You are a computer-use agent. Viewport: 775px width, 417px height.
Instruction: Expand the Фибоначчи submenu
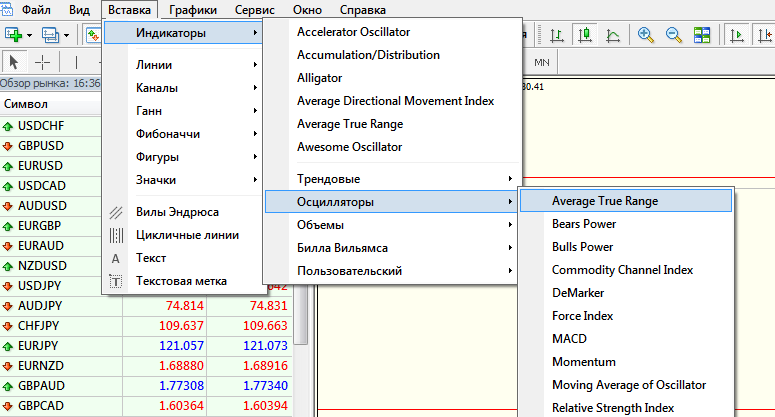coord(183,134)
